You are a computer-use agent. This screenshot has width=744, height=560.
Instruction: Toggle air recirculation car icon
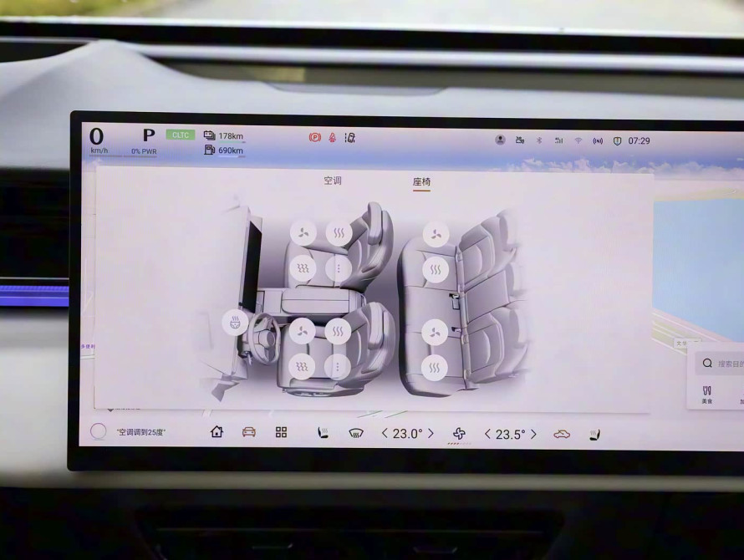coord(561,435)
